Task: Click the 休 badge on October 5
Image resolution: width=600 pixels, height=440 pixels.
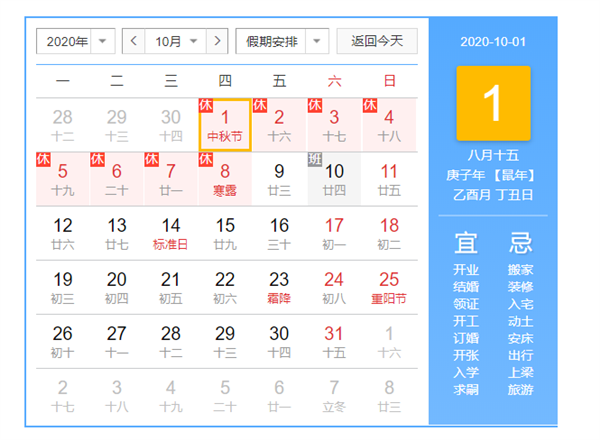Action: coord(43,159)
